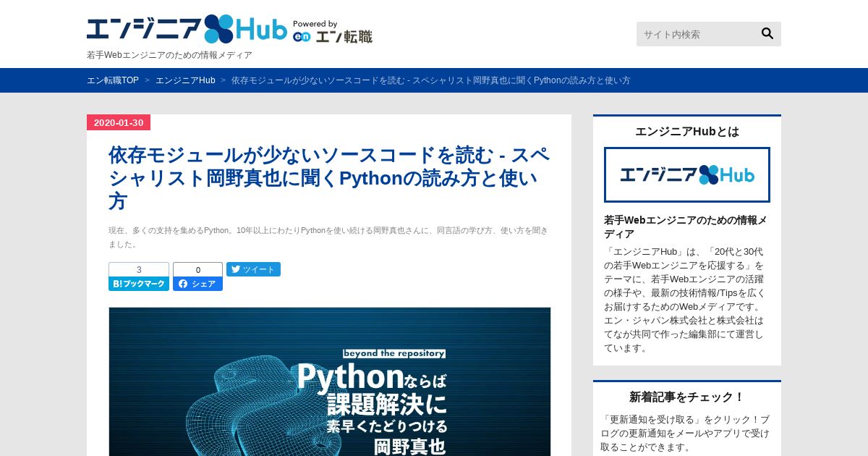Viewport: 868px width, 456px height.
Task: Click the 若手Webエンジニアのための情報メディア tagline under logo
Action: click(x=169, y=55)
